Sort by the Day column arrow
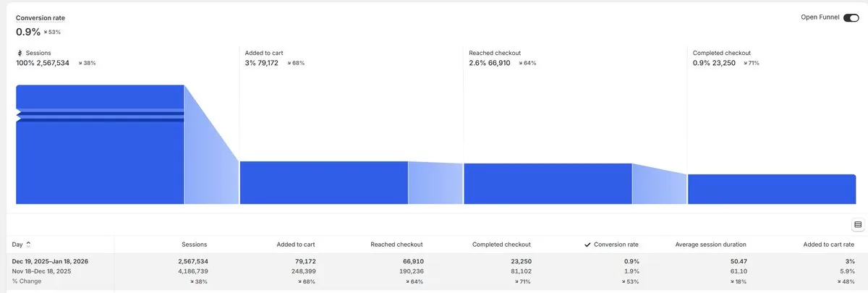This screenshot has width=868, height=293. coord(28,245)
